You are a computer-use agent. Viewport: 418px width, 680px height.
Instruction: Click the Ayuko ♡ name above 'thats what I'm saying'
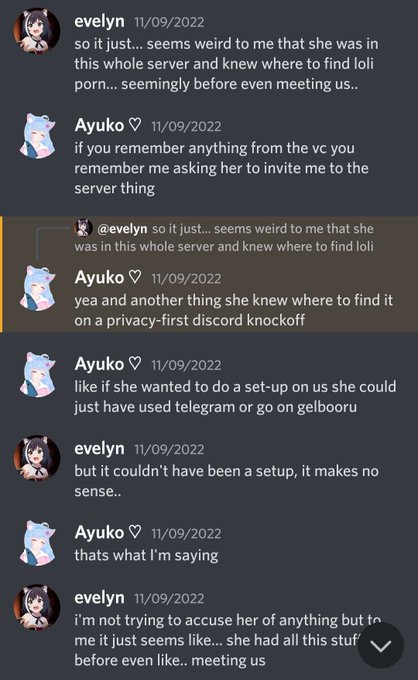click(x=108, y=532)
